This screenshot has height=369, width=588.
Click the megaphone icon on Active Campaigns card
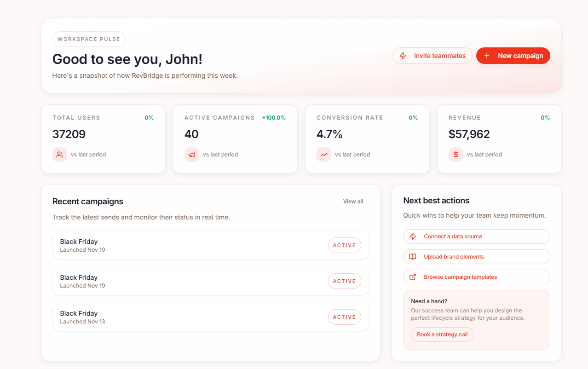(191, 155)
